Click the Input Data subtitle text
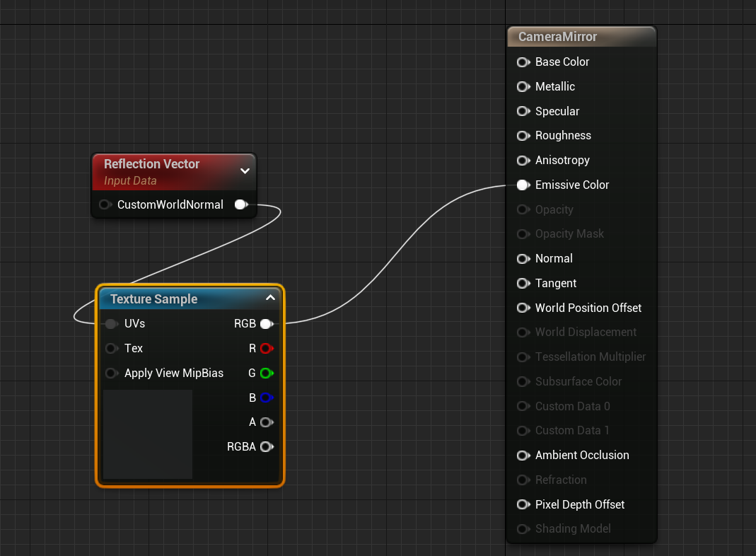 point(130,181)
